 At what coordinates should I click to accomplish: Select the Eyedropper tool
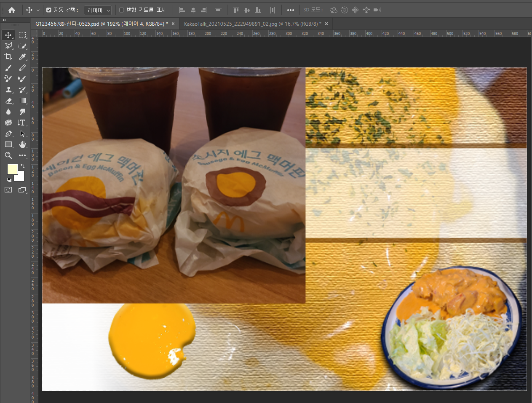(x=22, y=57)
